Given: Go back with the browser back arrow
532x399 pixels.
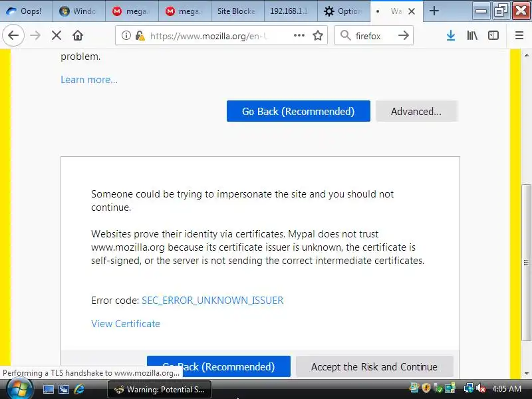Looking at the screenshot, I should point(13,35).
